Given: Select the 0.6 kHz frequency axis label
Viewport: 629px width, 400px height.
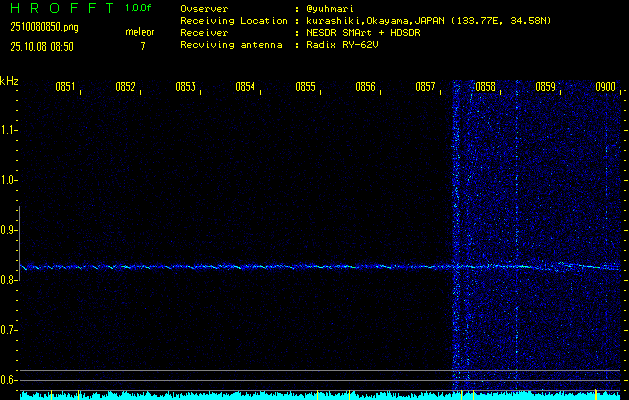Looking at the screenshot, I should [x=9, y=380].
